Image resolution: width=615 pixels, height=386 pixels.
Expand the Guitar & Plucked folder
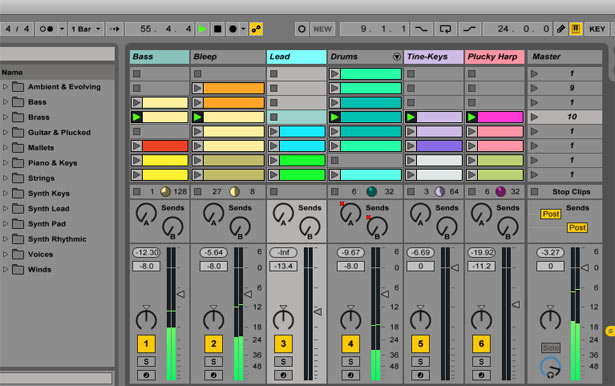click(5, 132)
